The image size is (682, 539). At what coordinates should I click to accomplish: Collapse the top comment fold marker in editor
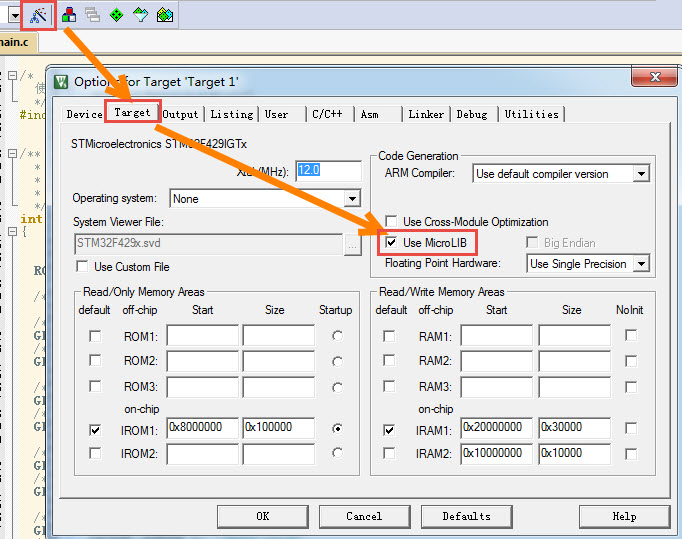click(13, 76)
